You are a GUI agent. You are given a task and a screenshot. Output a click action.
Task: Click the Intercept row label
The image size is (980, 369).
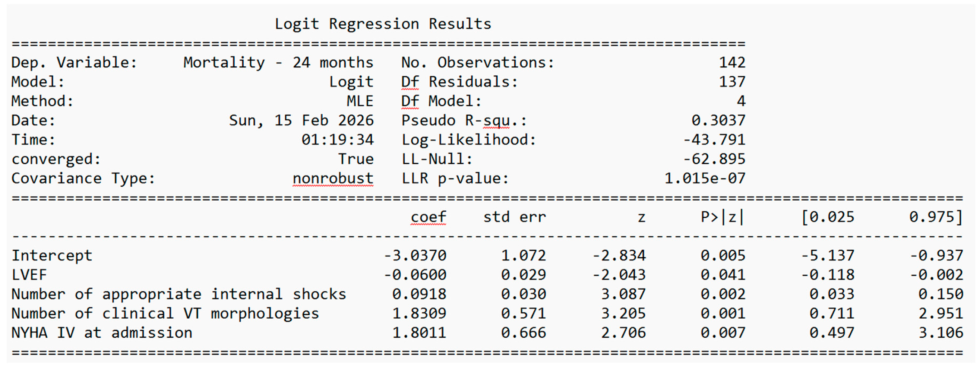pos(52,256)
